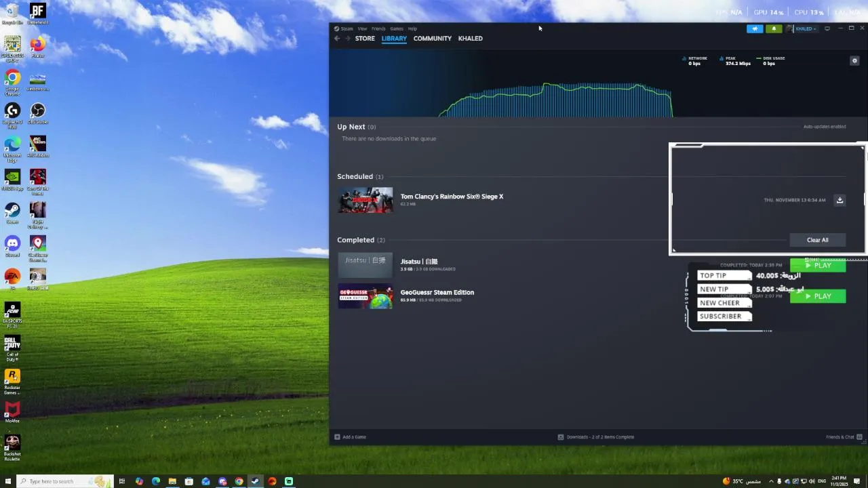Click the Disk Usage indicator
868x488 pixels.
(x=771, y=61)
